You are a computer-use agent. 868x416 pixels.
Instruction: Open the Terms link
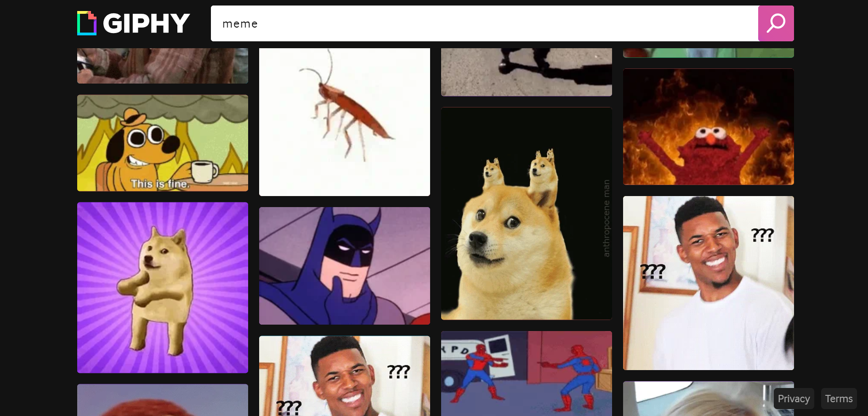coord(839,399)
